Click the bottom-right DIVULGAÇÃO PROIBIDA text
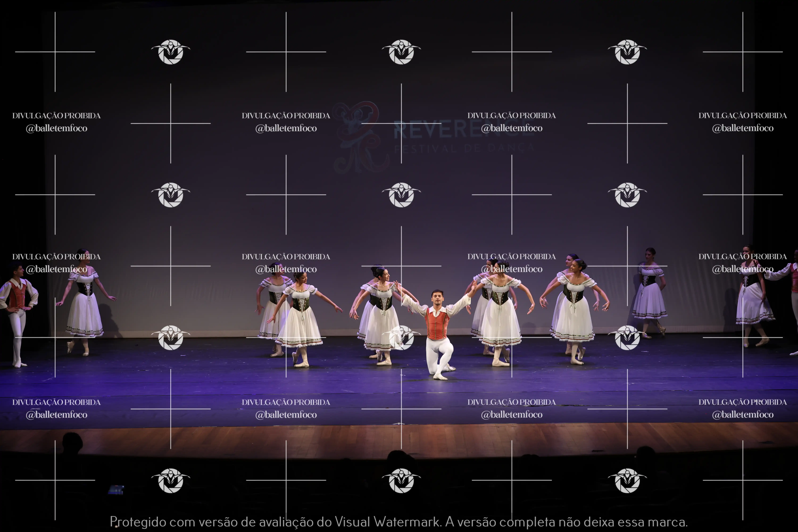The image size is (798, 532). pyautogui.click(x=743, y=402)
